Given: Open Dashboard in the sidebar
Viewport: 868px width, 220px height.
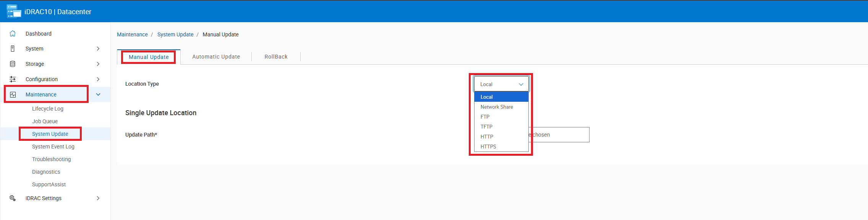Looking at the screenshot, I should (39, 34).
